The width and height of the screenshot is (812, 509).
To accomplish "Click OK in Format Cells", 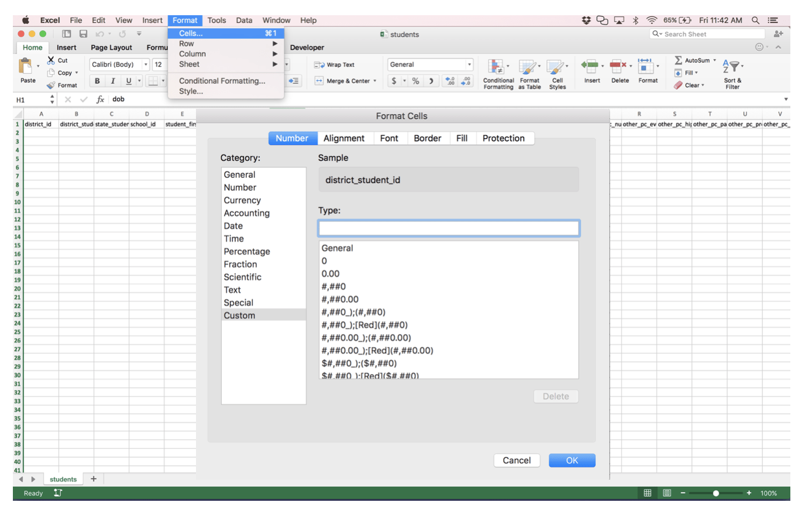I will [572, 460].
